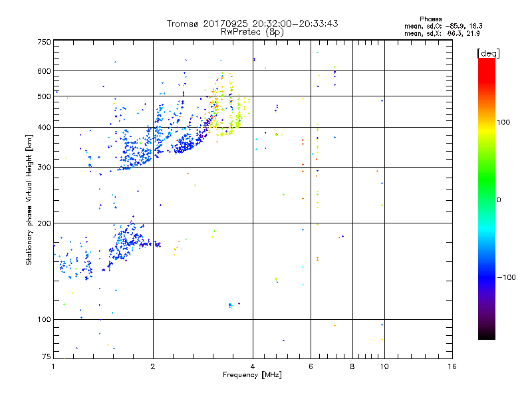Click the x-axis tick label '6'

pos(311,366)
